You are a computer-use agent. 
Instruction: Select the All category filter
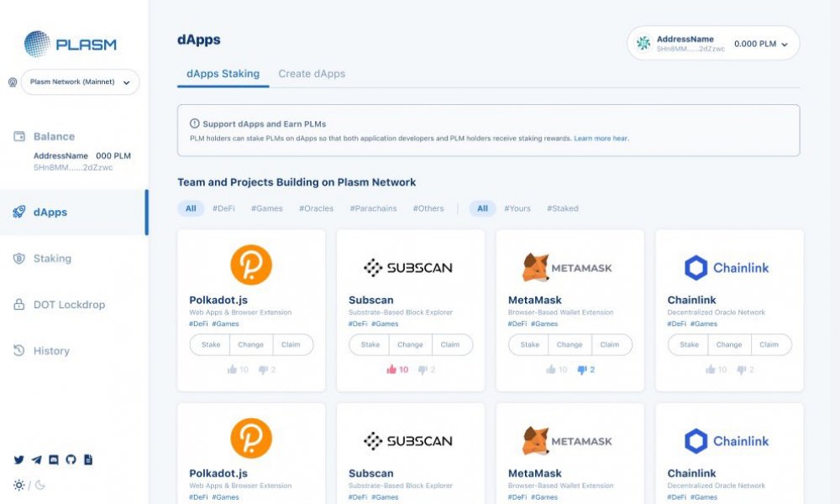coord(191,208)
